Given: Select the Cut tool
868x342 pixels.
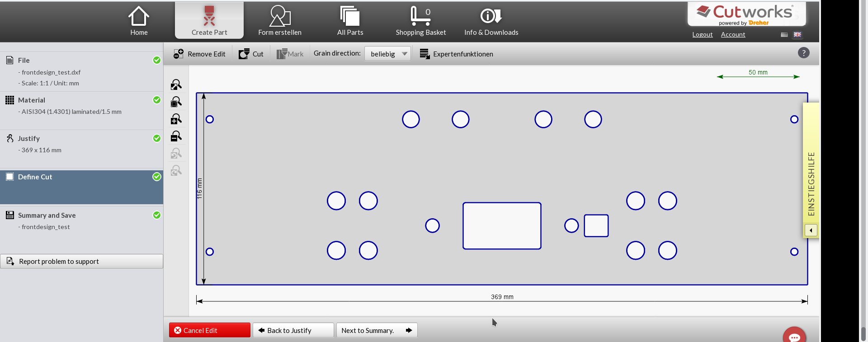Looking at the screenshot, I should point(251,54).
